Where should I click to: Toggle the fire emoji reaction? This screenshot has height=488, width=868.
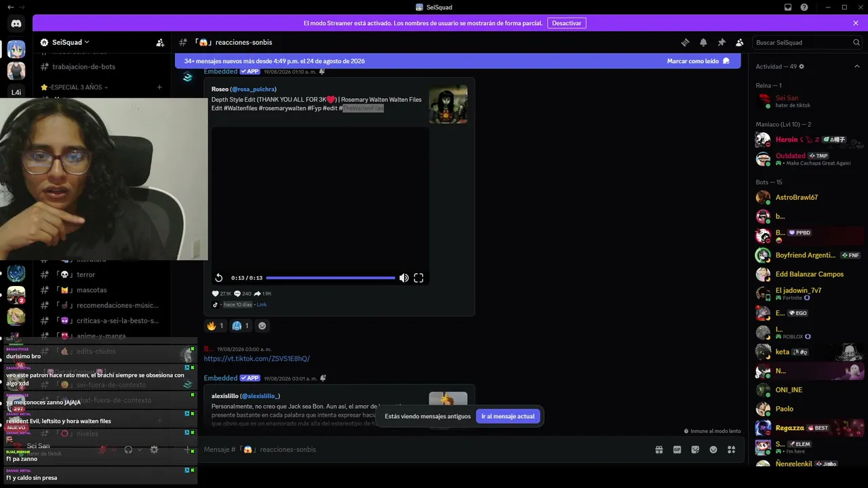(215, 325)
